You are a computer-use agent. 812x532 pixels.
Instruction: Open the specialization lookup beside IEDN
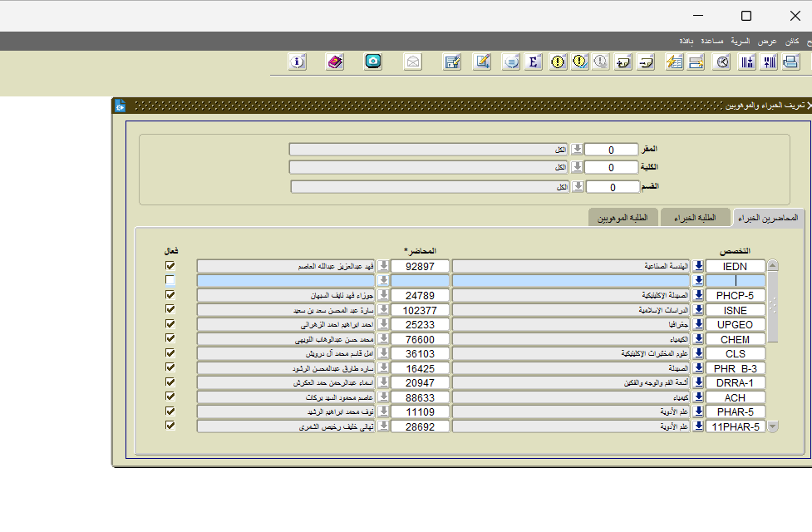click(699, 266)
